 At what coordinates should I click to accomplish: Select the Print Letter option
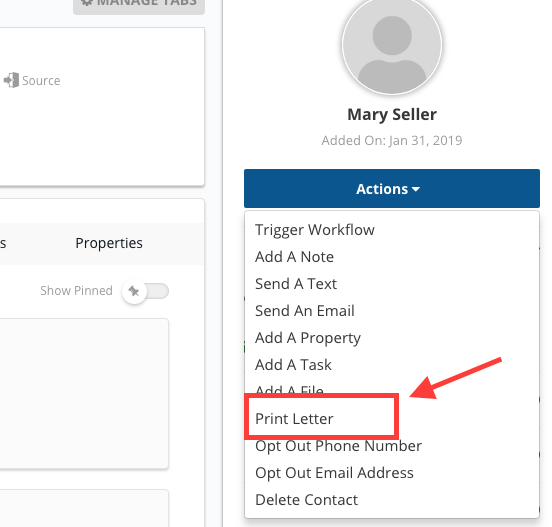click(x=294, y=419)
